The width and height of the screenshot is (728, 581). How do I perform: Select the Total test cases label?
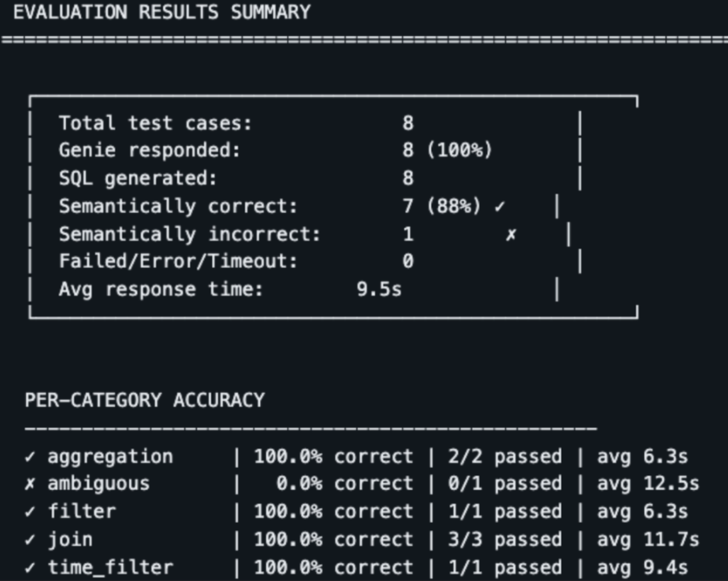[155, 124]
